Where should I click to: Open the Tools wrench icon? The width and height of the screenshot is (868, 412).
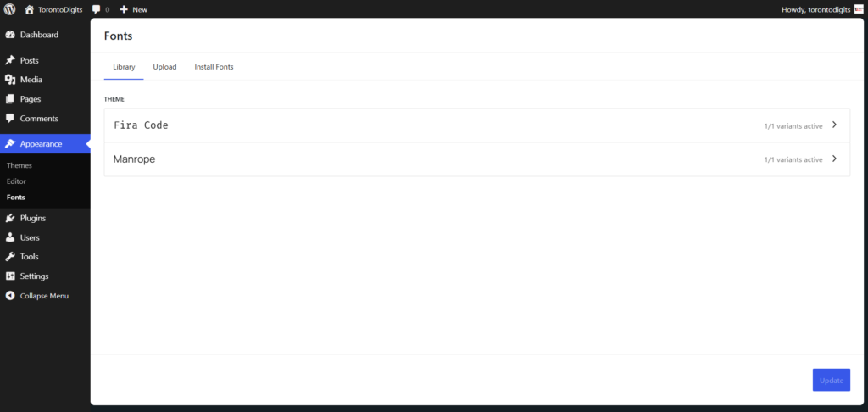pos(10,257)
